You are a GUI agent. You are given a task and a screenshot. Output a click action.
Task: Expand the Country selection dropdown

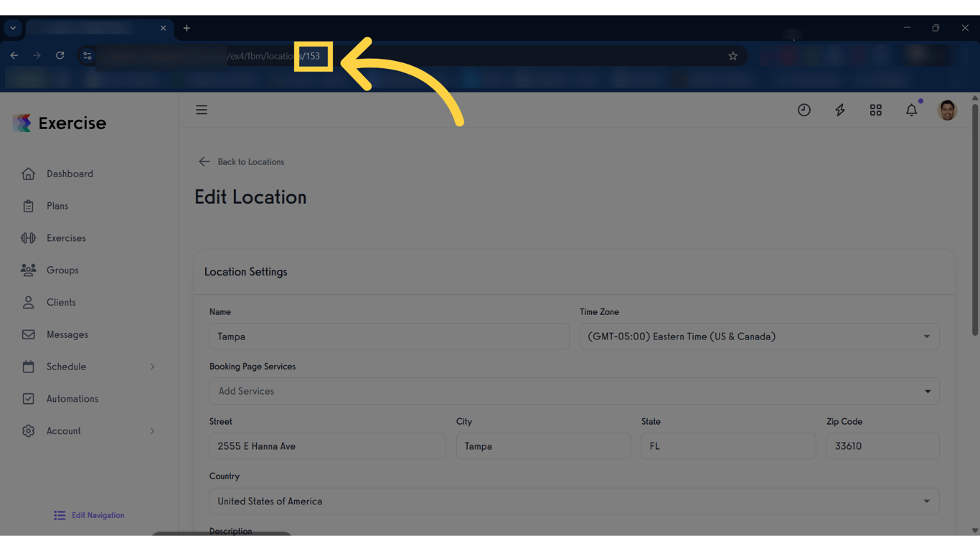coord(925,501)
